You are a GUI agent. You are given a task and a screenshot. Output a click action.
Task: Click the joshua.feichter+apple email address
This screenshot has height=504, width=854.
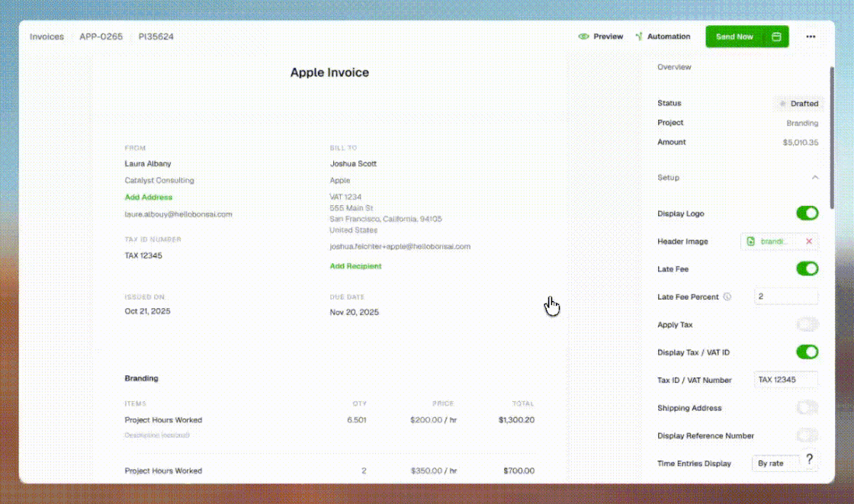pos(400,246)
